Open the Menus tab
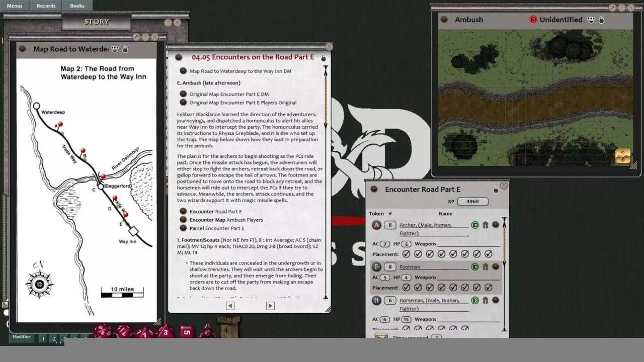644x362 pixels. 15,6
